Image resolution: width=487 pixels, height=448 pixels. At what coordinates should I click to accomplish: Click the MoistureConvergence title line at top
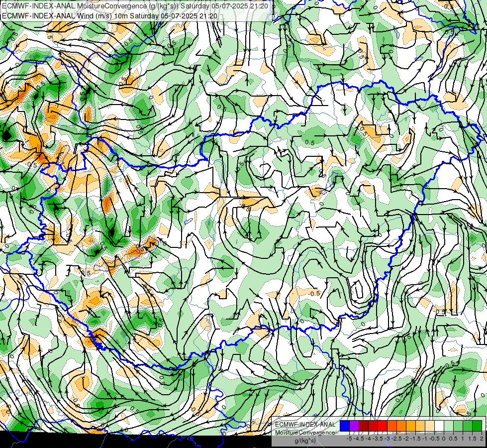135,6
